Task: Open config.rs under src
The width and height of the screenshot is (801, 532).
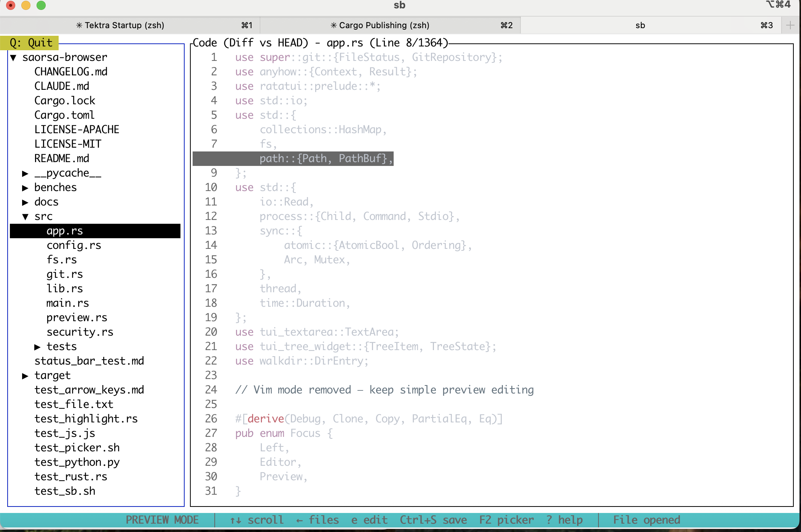Action: (74, 245)
